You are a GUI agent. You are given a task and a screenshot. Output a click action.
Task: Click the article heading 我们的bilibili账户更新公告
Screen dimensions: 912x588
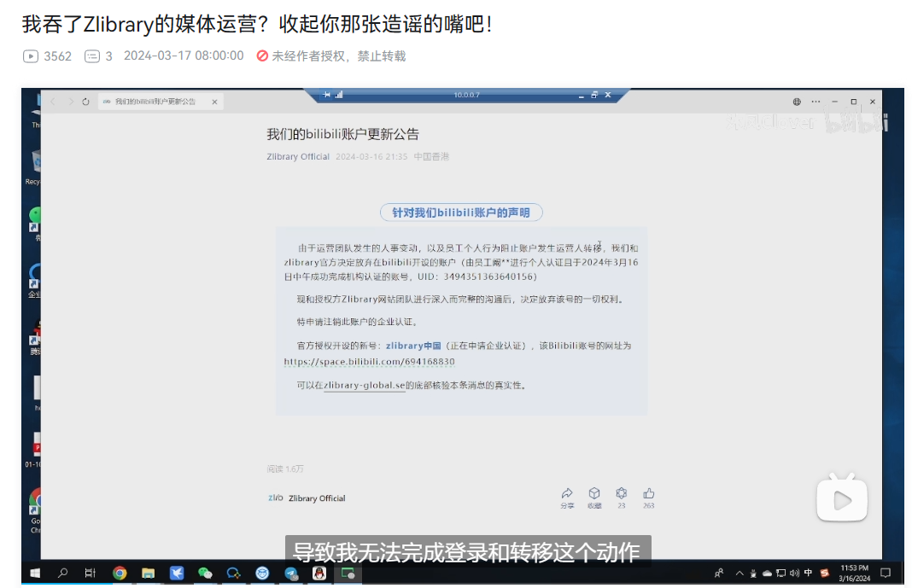tap(342, 134)
